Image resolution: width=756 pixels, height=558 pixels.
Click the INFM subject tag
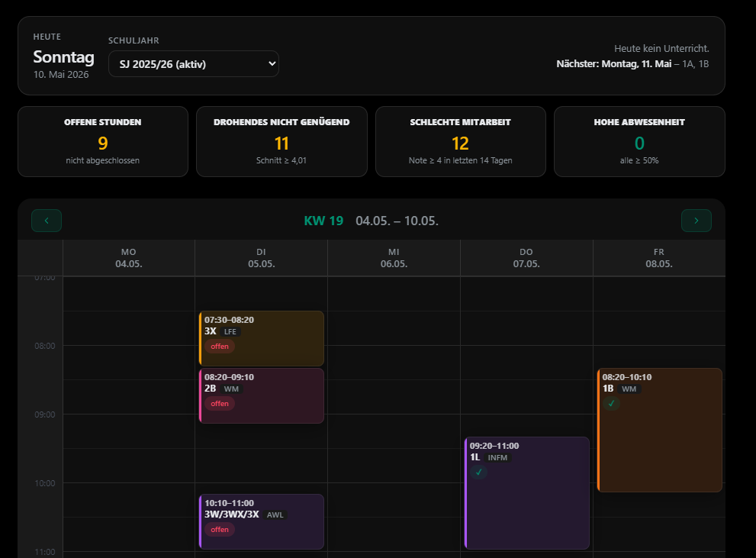point(497,458)
